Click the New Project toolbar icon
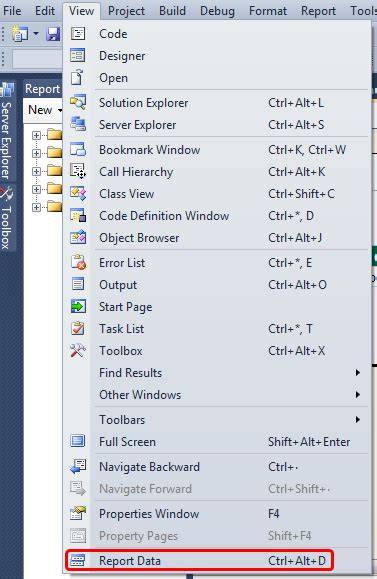 pos(20,34)
